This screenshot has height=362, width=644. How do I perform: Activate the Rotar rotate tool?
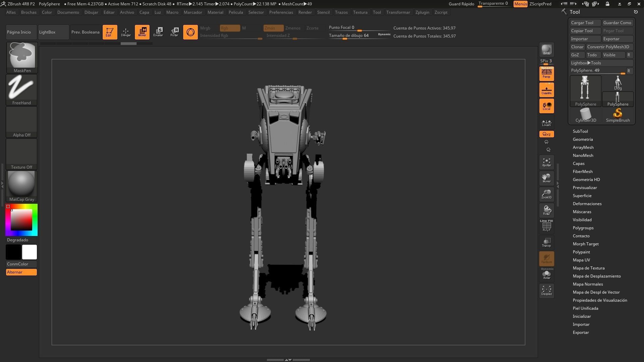174,32
